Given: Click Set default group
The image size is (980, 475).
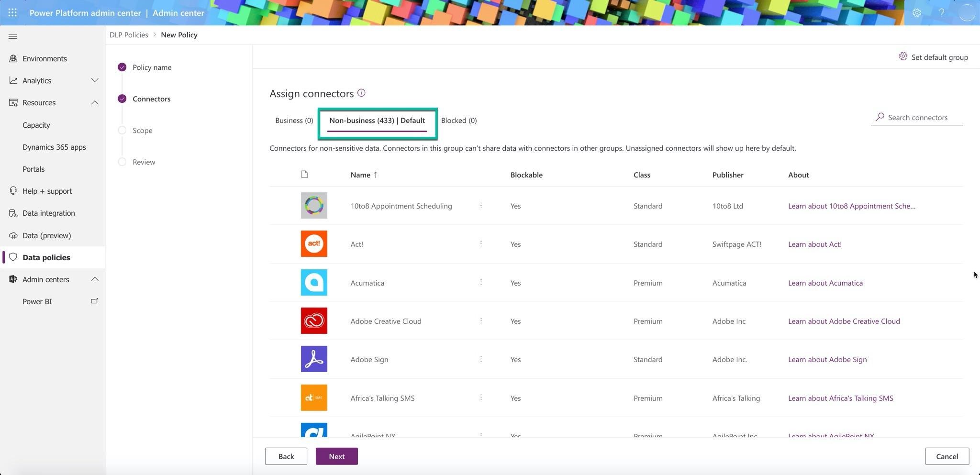Looking at the screenshot, I should [x=933, y=57].
